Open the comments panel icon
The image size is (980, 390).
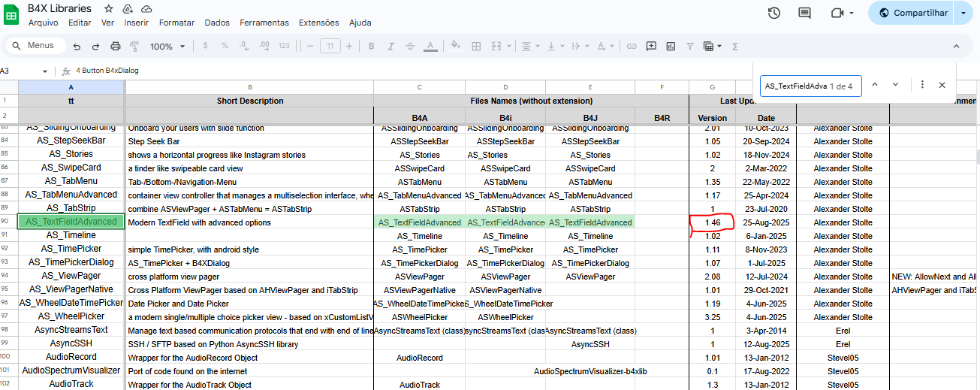point(805,13)
